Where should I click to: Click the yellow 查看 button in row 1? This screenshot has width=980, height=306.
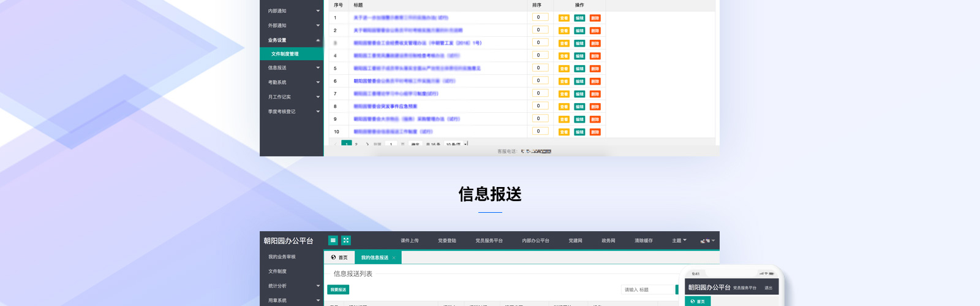[563, 18]
